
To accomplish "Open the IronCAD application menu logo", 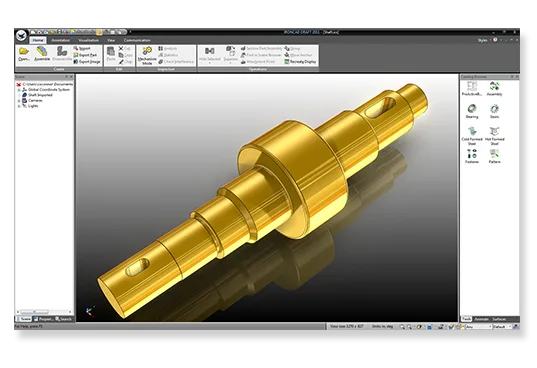I will coord(21,35).
